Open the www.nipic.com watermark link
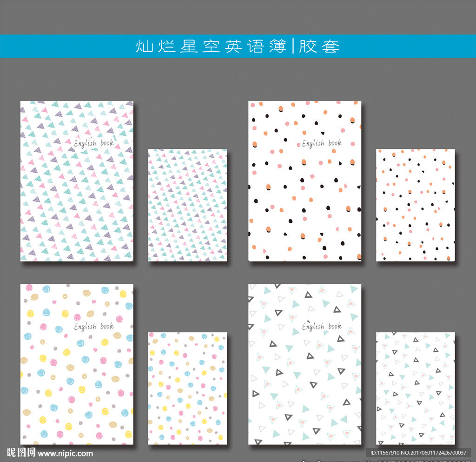 click(x=65, y=454)
